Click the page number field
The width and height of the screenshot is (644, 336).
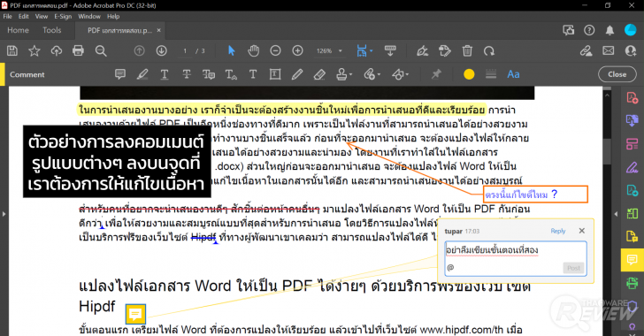pyautogui.click(x=185, y=51)
